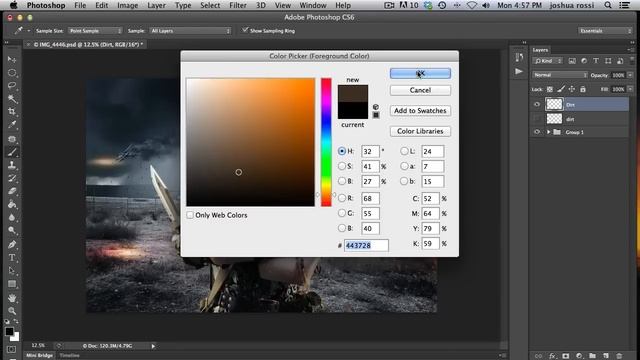Select the H hue radio button
Viewport: 640px width, 360px height.
342,151
